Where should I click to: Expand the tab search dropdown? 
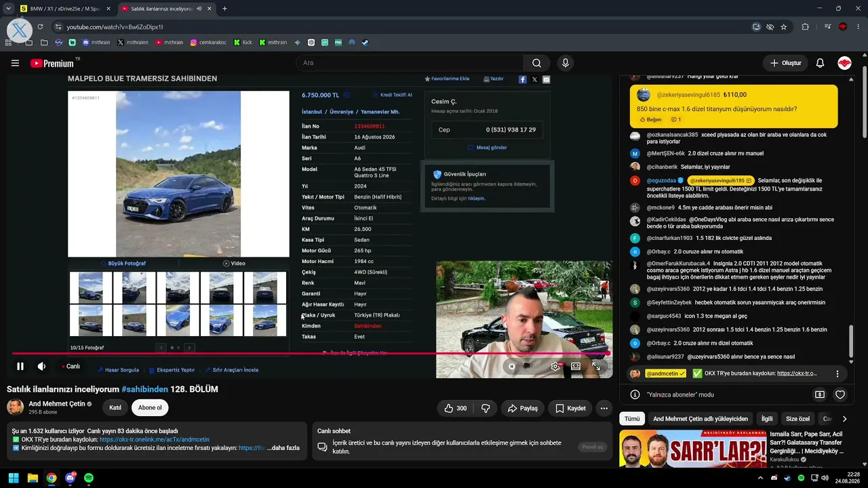click(x=7, y=9)
